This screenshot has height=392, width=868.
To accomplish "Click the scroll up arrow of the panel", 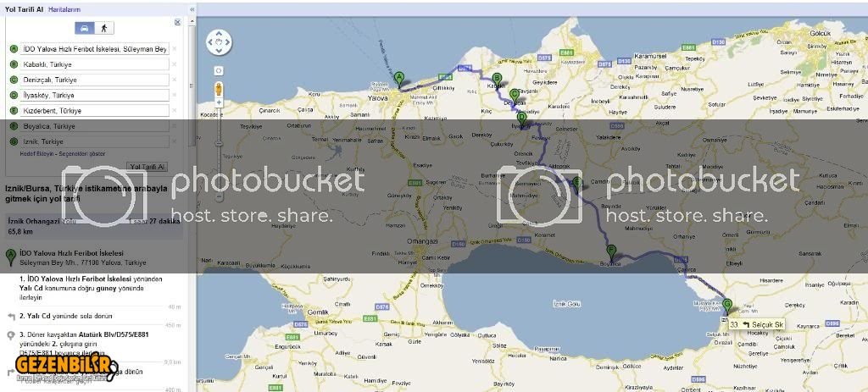I will [x=192, y=20].
